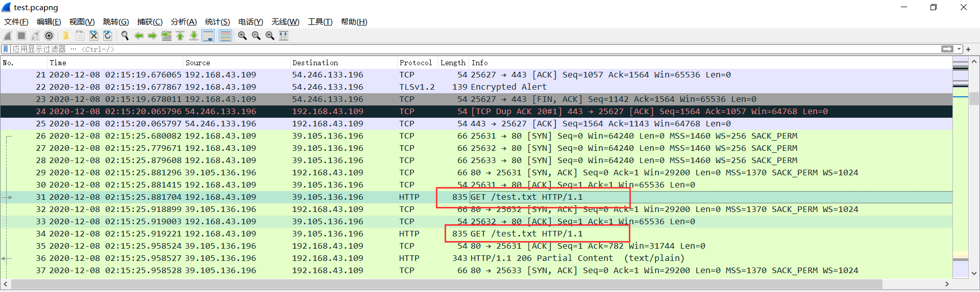
Task: Find a packet with magnifier icon
Action: 125,36
